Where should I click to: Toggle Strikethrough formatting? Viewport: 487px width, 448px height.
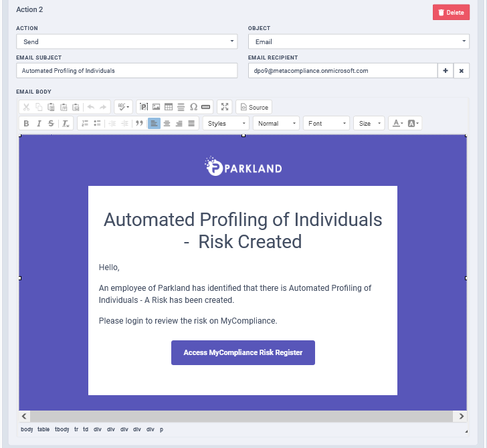click(51, 124)
